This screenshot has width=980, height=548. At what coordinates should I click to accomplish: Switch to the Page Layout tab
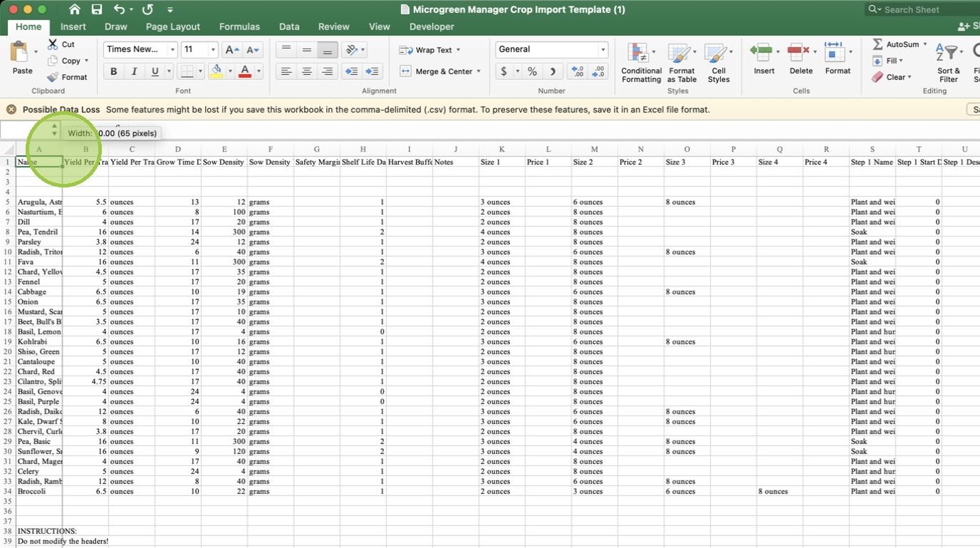172,26
